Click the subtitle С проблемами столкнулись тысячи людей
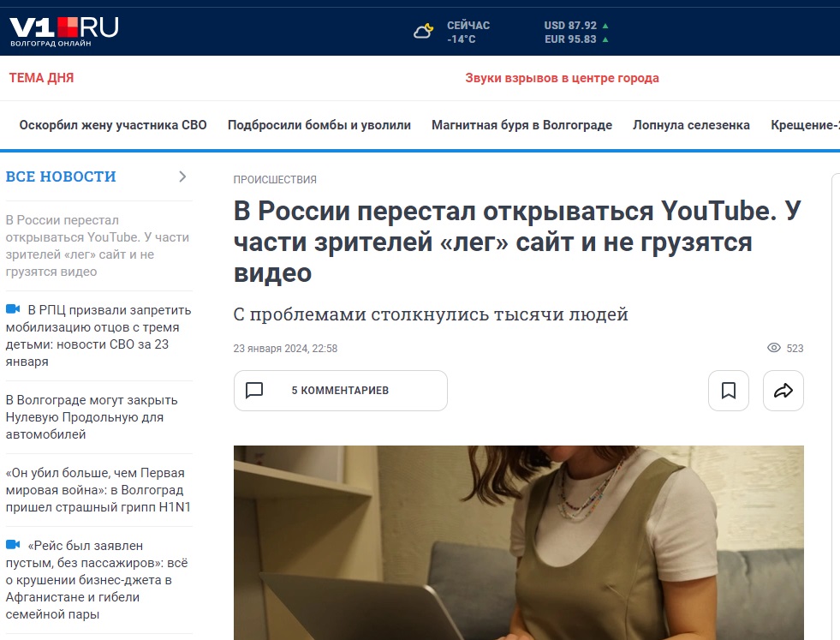The width and height of the screenshot is (840, 640). tap(431, 314)
